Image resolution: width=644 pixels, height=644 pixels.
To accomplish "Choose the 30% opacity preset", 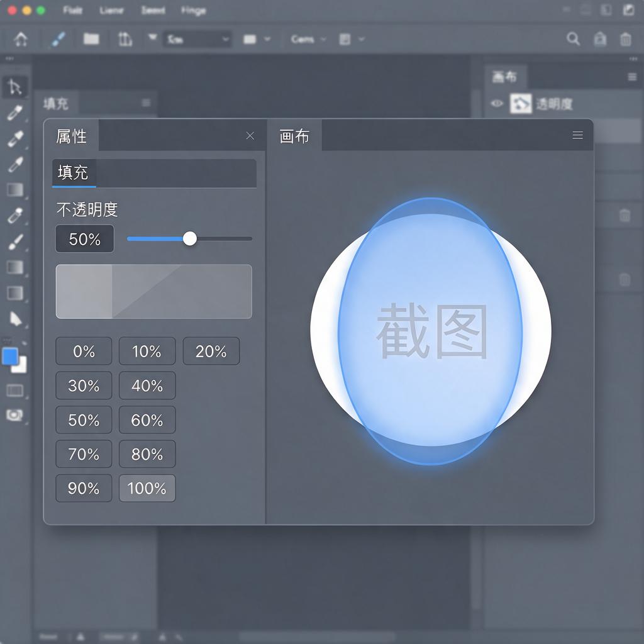I will click(x=84, y=386).
